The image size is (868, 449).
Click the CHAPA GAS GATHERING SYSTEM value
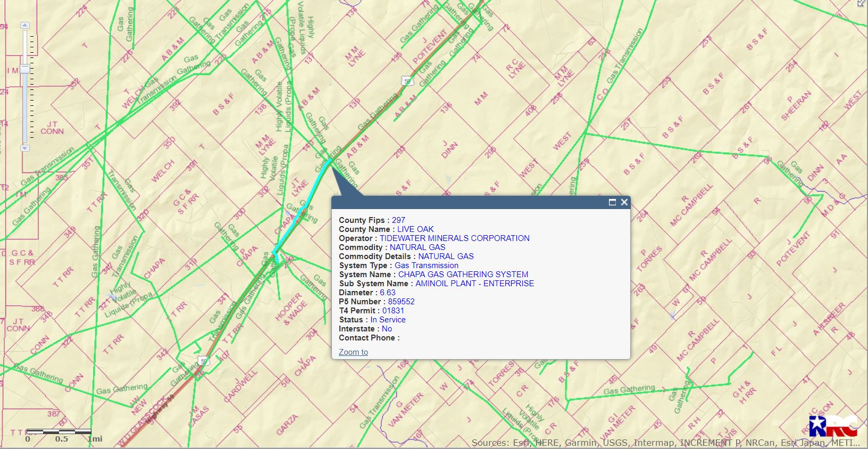pos(463,275)
